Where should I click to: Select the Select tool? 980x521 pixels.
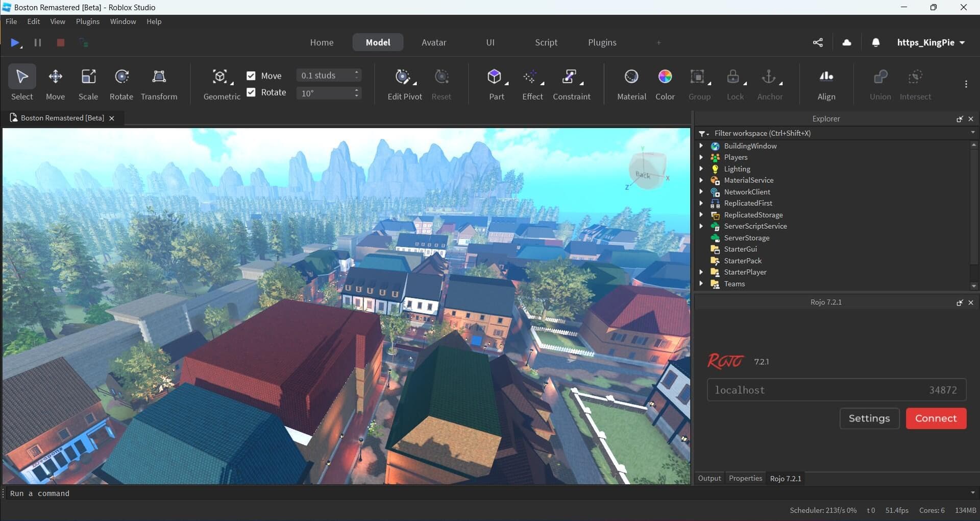pos(22,83)
